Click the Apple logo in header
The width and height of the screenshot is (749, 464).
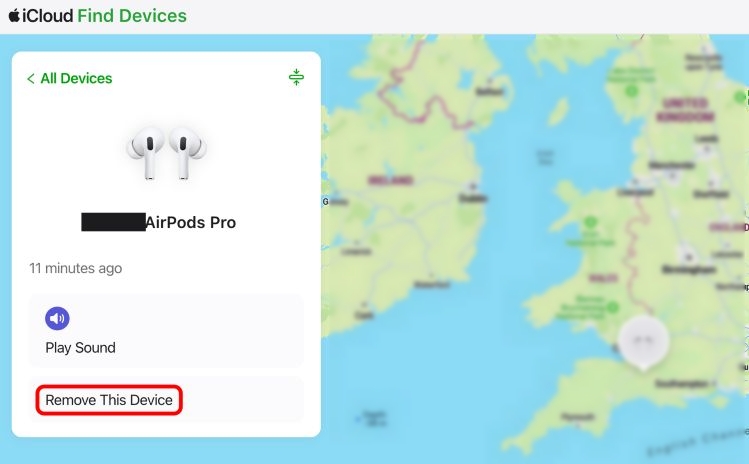point(14,16)
